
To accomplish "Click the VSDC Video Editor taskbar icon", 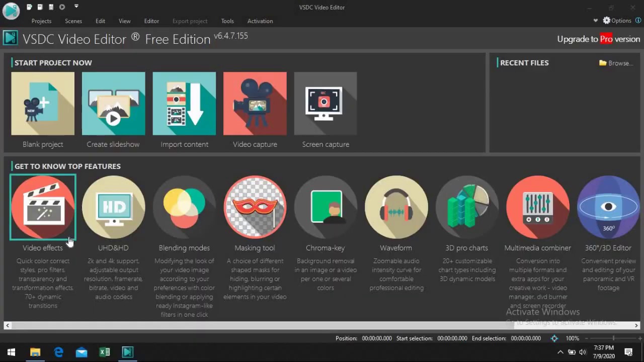I will click(128, 352).
